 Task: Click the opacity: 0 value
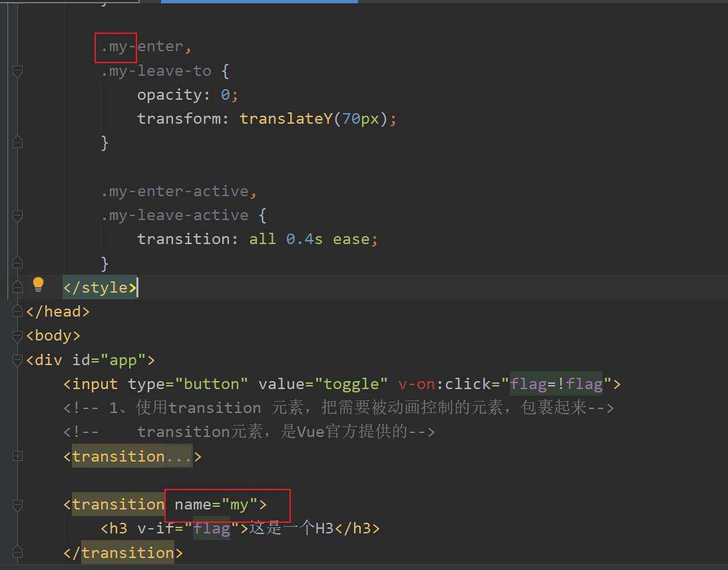point(225,95)
